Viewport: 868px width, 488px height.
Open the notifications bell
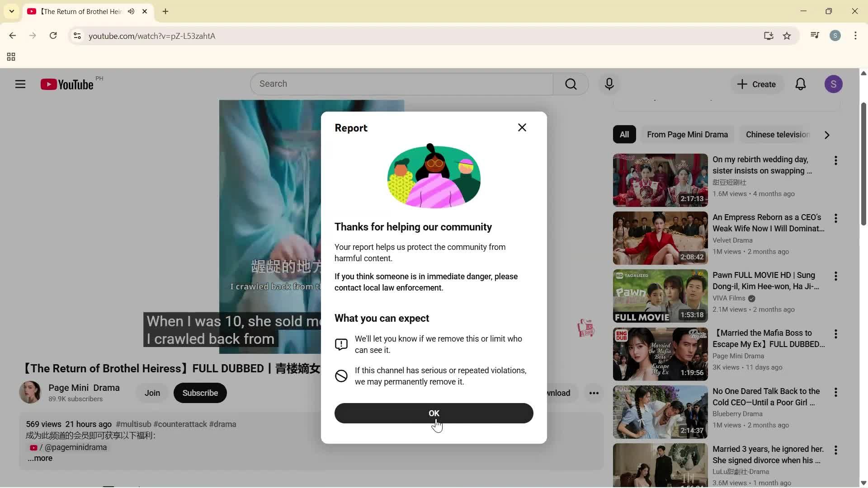[x=800, y=84]
